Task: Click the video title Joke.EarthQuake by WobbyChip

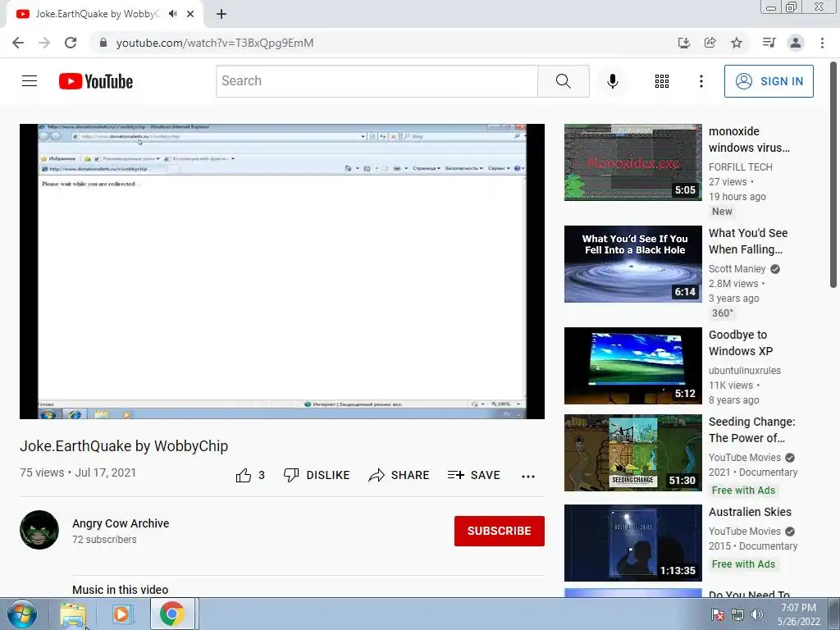Action: coord(124,446)
